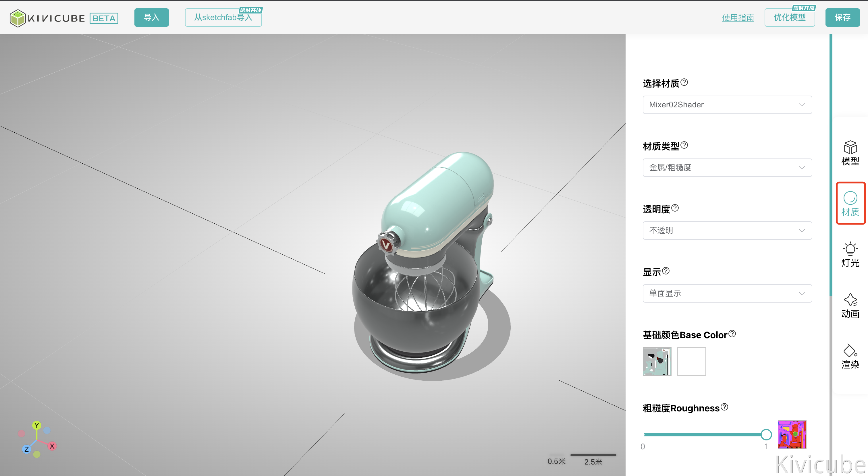The width and height of the screenshot is (868, 476).
Task: Open the 动画 (Animation) panel icon
Action: tap(850, 305)
